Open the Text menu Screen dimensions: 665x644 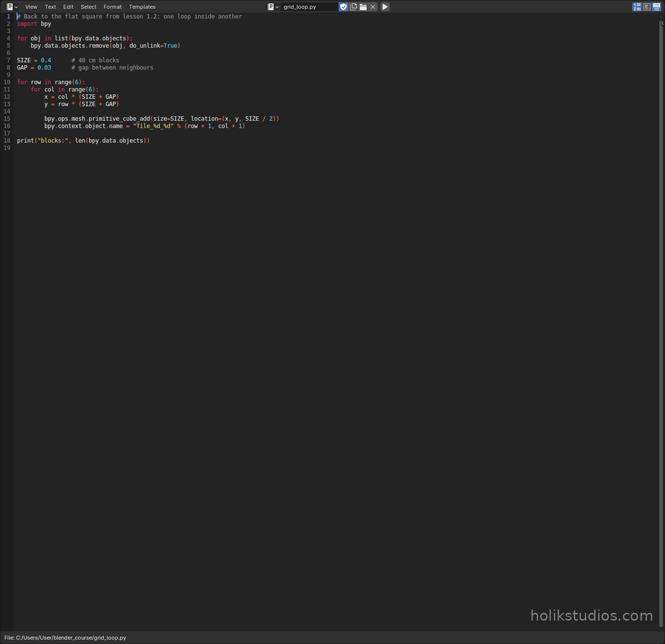(51, 7)
